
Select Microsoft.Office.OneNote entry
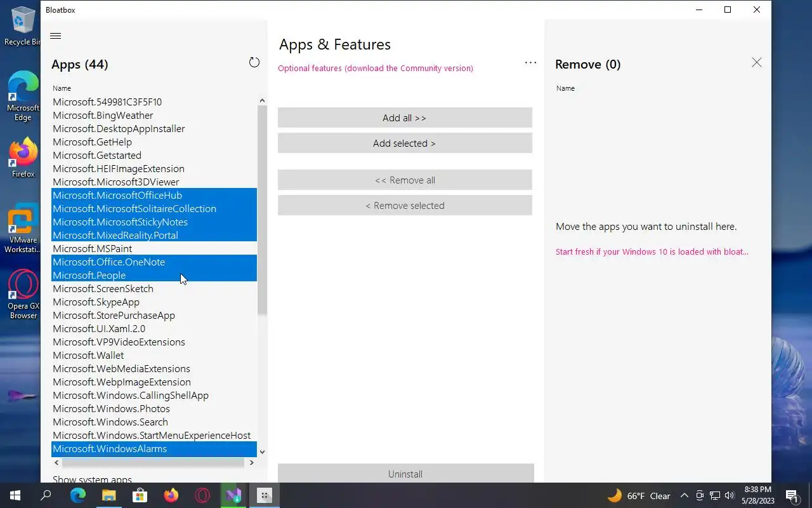point(154,262)
